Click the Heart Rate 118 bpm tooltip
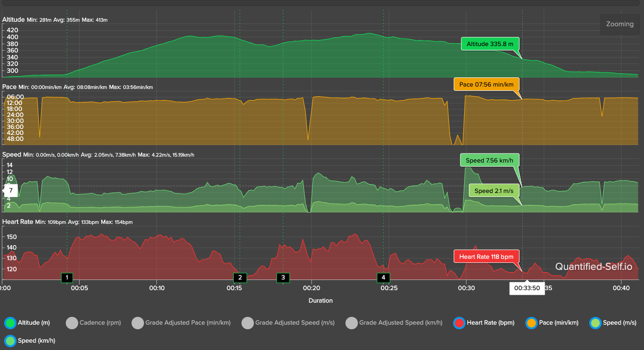644x350 pixels. [486, 257]
